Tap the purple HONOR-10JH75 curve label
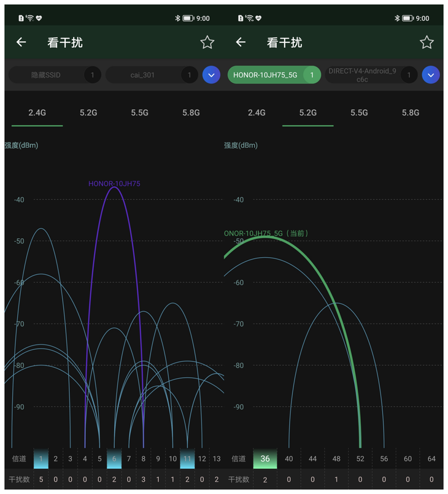448x494 pixels. pos(114,183)
